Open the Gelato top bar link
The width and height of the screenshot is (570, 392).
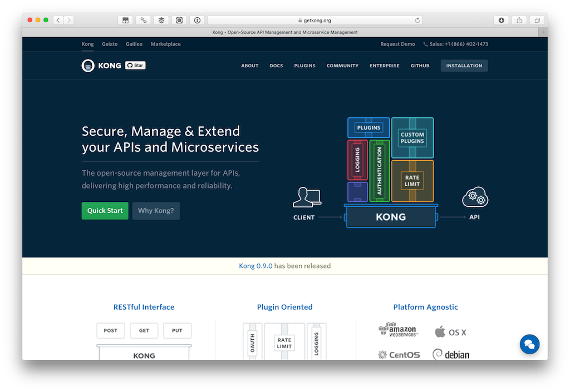pos(110,44)
